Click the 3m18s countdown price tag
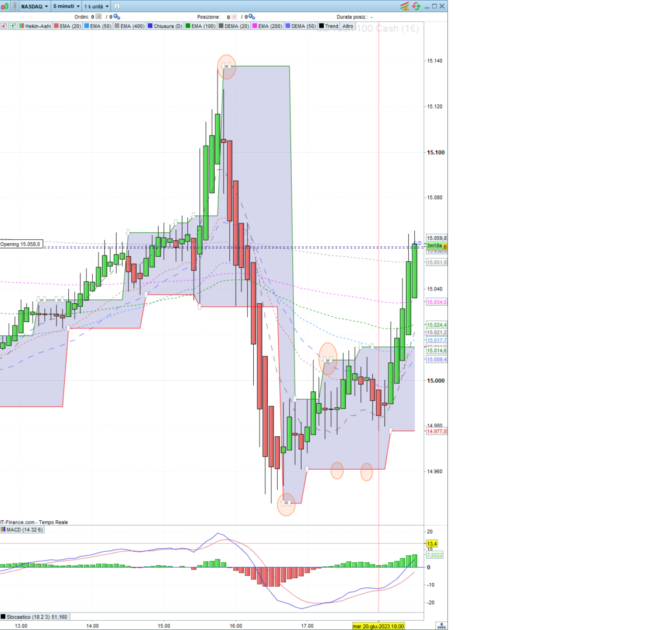This screenshot has height=630, width=672. [x=434, y=246]
